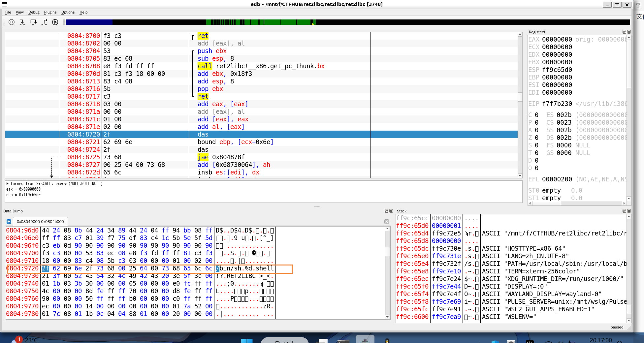Click the edb taskbar icon
644x343 pixels.
[365, 340]
